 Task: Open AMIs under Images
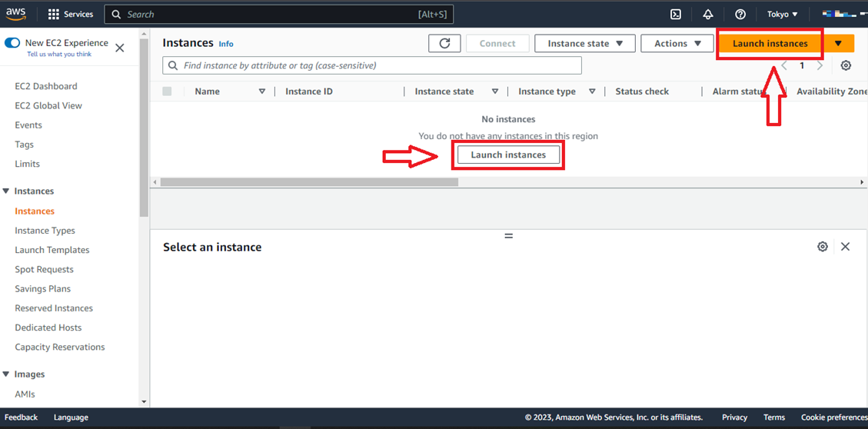25,394
